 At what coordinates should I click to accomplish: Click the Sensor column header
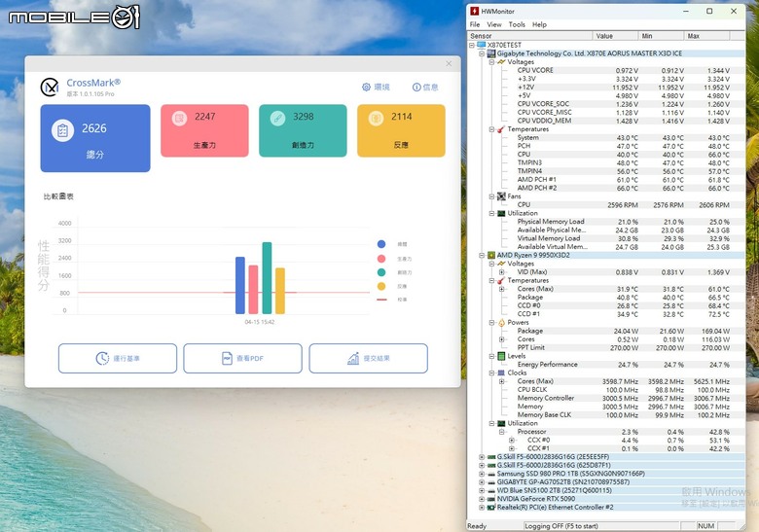tap(530, 36)
